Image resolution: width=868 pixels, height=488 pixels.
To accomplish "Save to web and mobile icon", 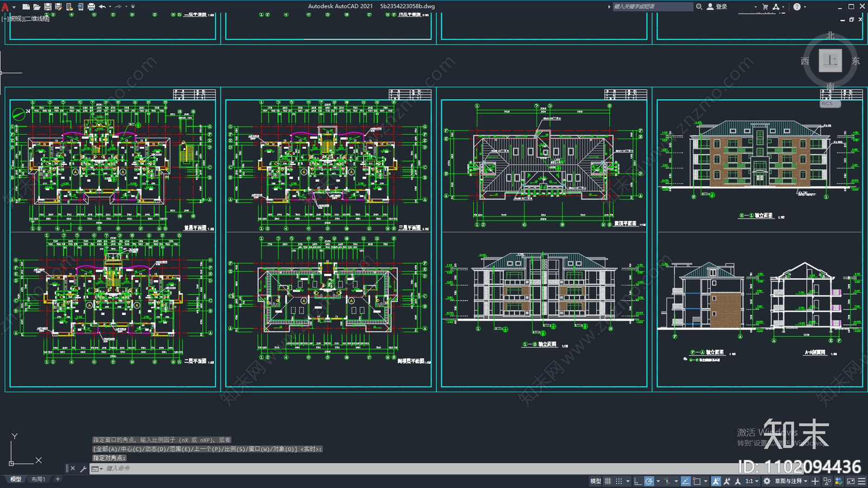I will click(x=80, y=7).
